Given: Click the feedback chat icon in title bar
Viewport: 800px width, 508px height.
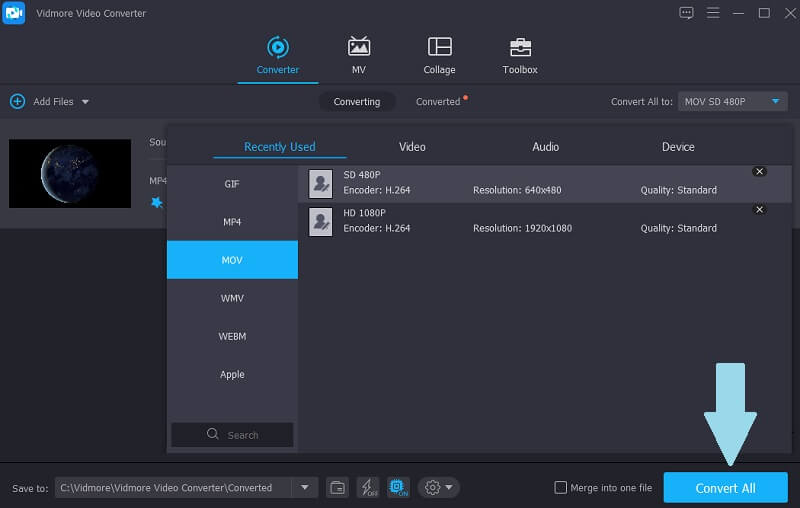Looking at the screenshot, I should [686, 13].
